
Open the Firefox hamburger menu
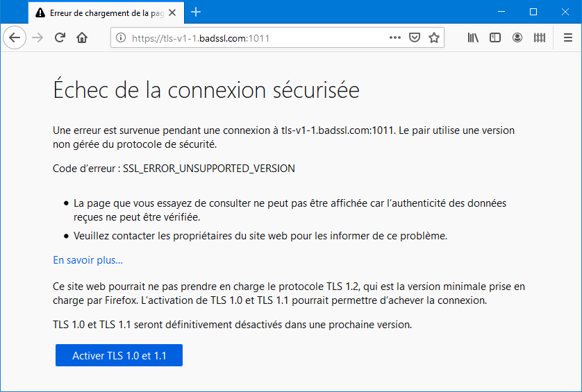(567, 38)
